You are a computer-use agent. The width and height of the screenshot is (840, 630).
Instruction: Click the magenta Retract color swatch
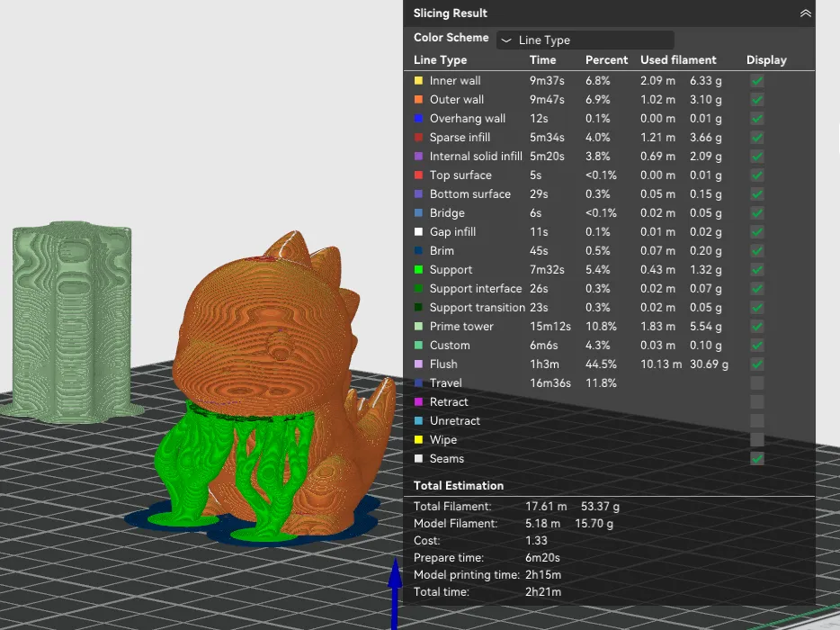(x=418, y=401)
